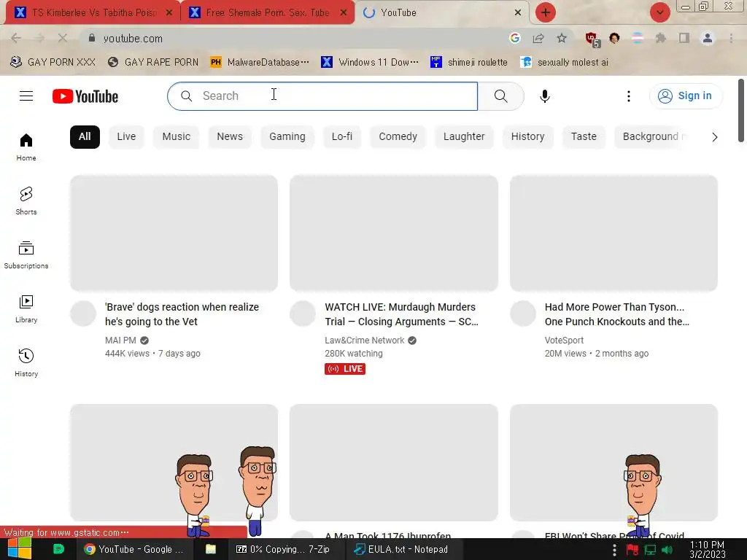Select the Taste category chip
This screenshot has height=560, width=747.
(x=584, y=136)
